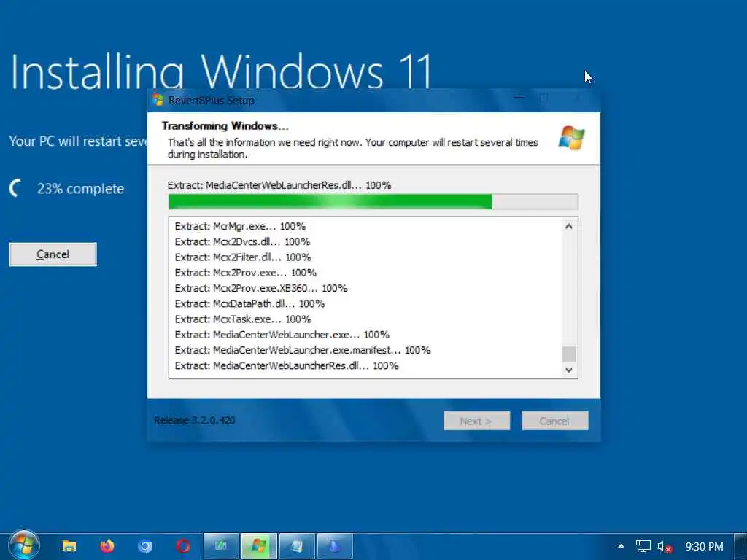Screen dimensions: 747x560
Task: Select the McxTask.exe log line
Action: [242, 319]
